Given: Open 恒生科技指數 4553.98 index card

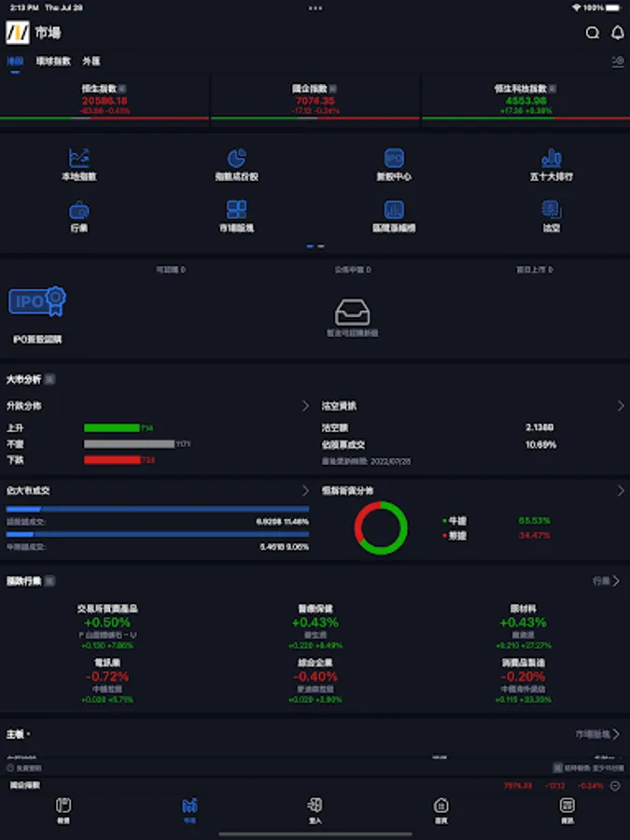Looking at the screenshot, I should [x=525, y=100].
